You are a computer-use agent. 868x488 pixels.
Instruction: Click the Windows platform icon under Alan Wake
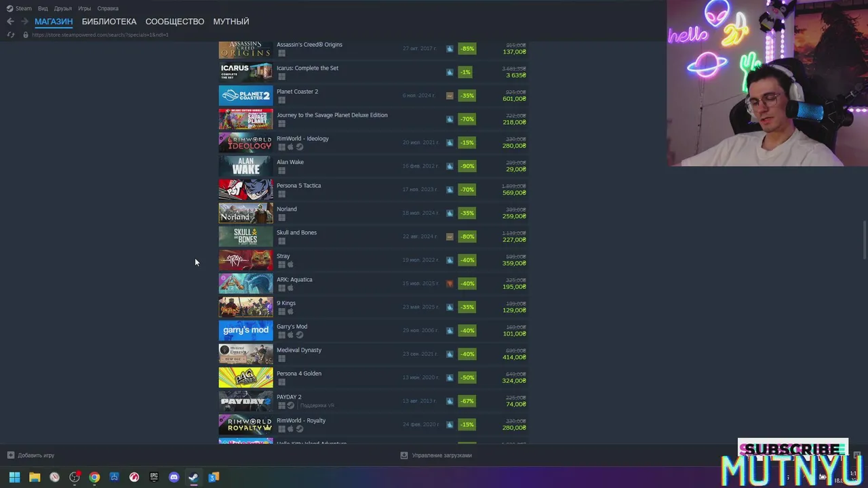pos(281,171)
